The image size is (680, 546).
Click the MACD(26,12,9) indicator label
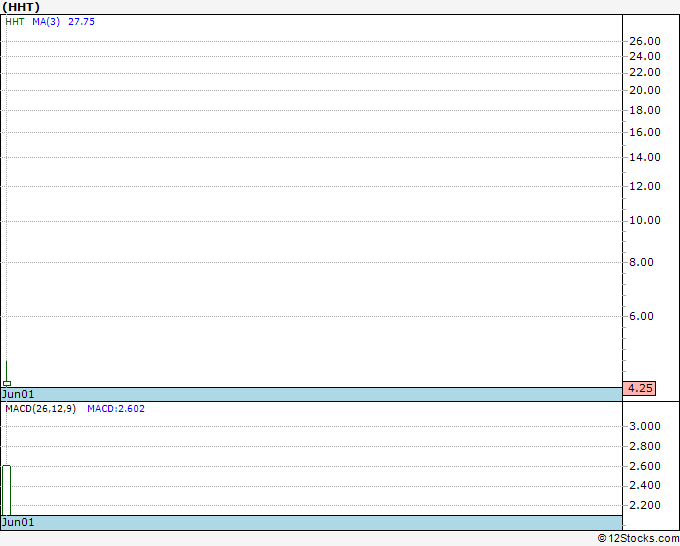click(x=40, y=409)
